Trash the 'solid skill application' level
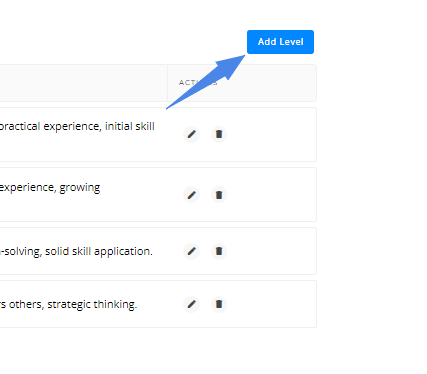427x374 pixels. [x=219, y=251]
